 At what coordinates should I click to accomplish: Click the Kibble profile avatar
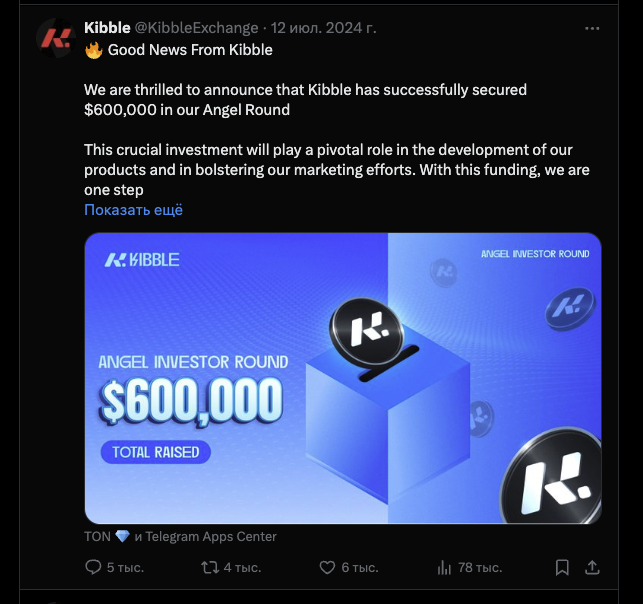tap(56, 38)
